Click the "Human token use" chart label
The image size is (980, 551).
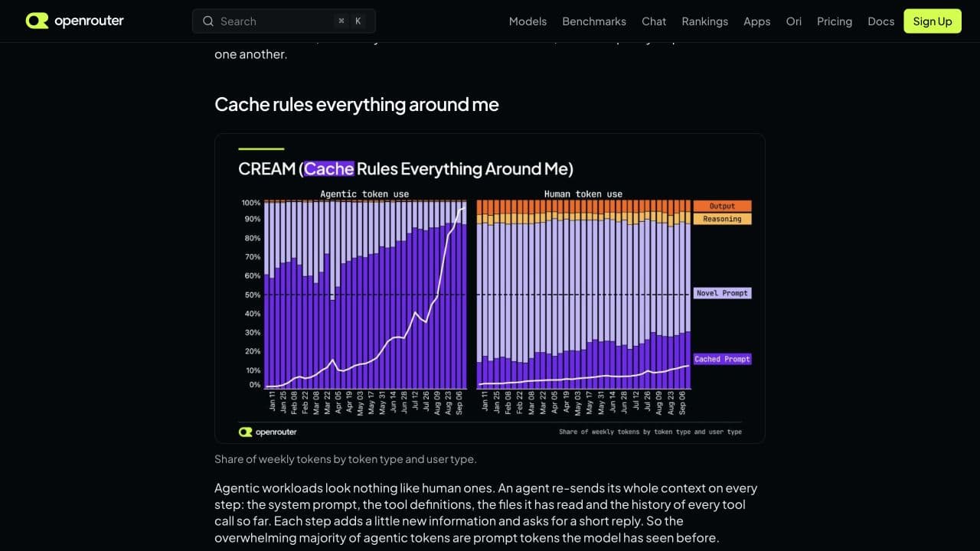click(583, 194)
